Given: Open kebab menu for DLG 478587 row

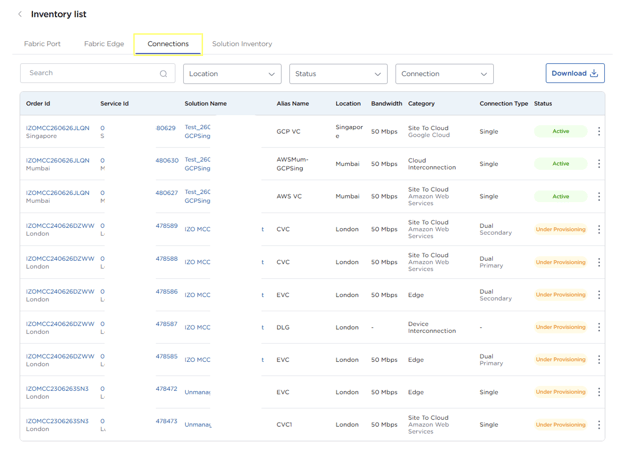Looking at the screenshot, I should click(x=599, y=327).
